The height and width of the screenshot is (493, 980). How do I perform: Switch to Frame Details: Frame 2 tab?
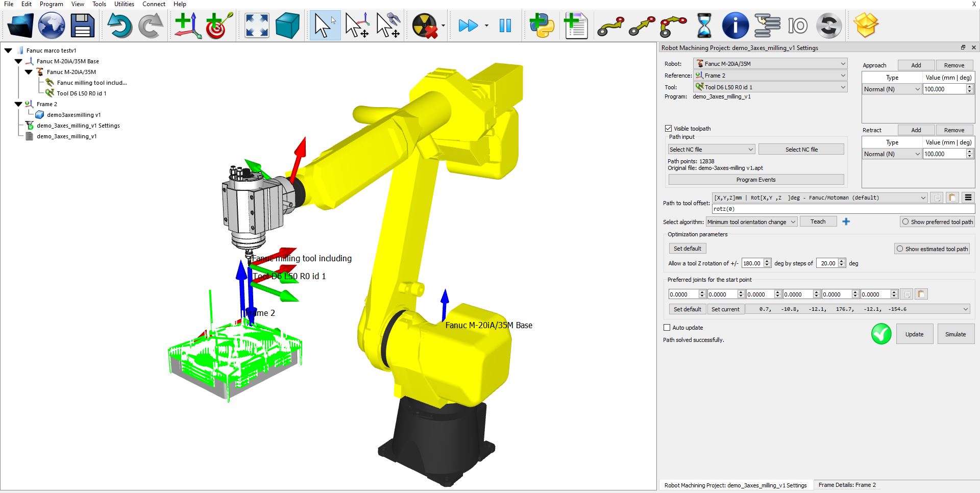pos(847,485)
